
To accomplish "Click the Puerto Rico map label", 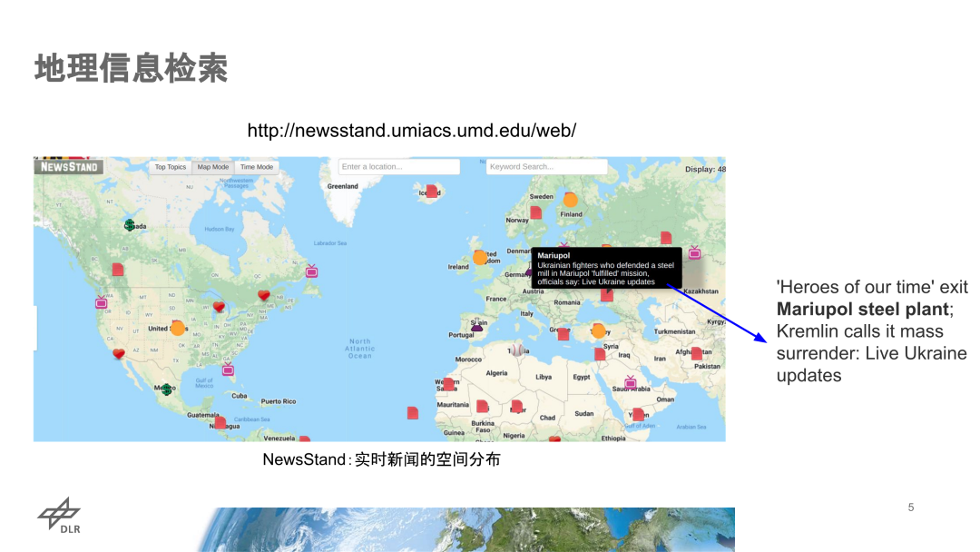I will click(279, 401).
